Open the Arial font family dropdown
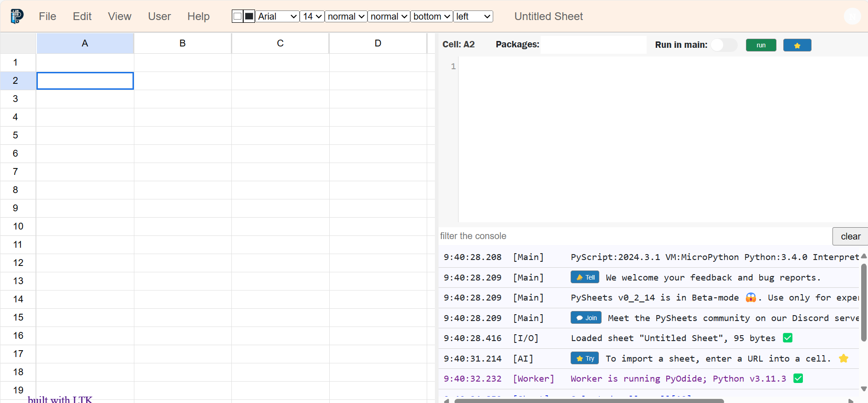Viewport: 868px width, 403px height. pos(277,16)
